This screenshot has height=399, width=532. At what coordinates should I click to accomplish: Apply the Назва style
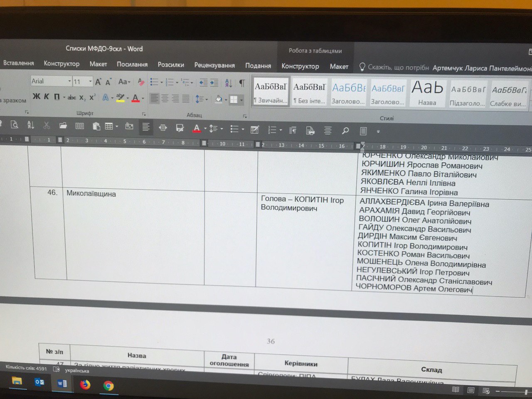point(427,93)
